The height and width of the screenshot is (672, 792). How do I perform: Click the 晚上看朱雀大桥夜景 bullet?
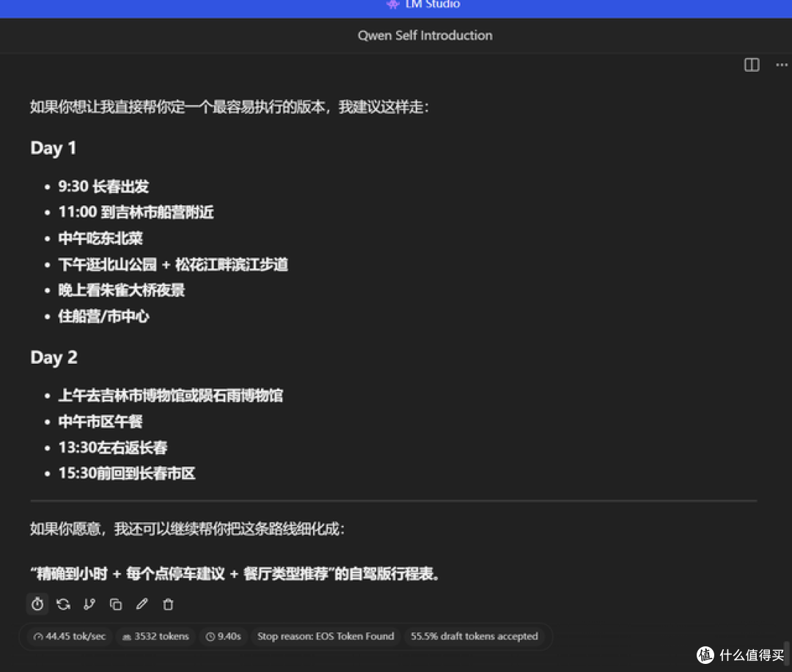coord(122,290)
